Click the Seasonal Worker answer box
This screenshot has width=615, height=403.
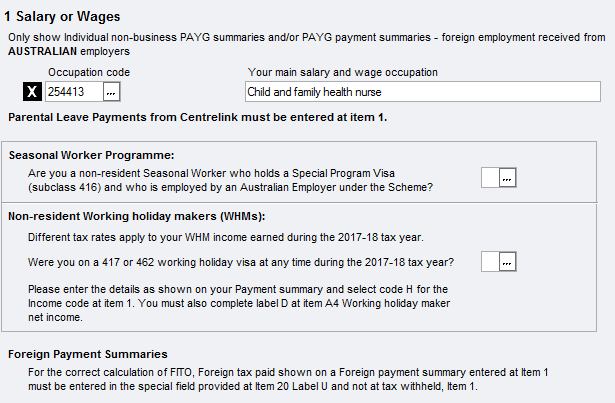point(489,177)
